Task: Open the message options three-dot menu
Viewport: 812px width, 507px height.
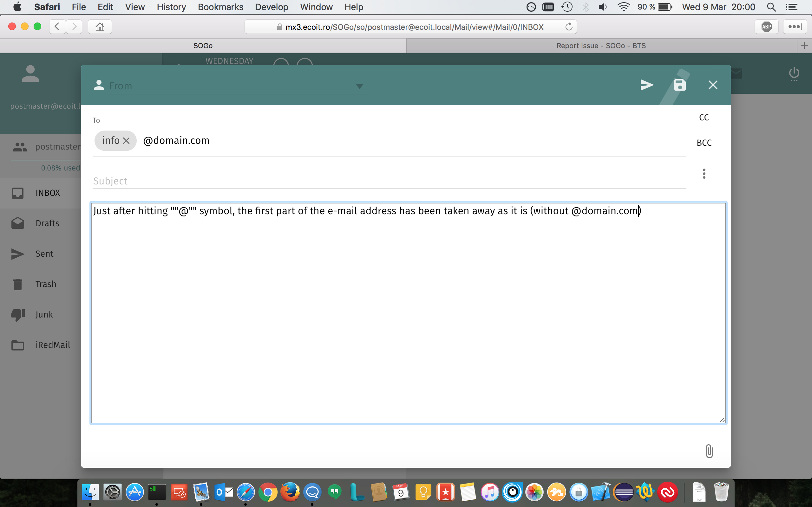Action: [704, 174]
